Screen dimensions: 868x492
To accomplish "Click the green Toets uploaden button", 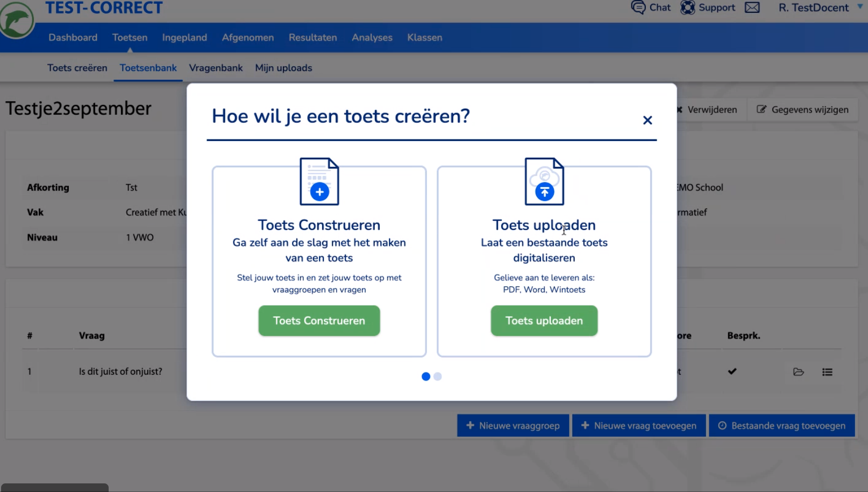I will tap(544, 320).
